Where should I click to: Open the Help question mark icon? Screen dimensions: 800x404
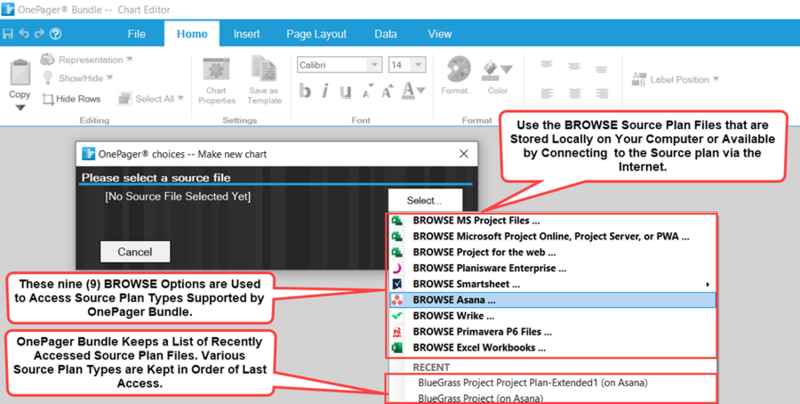tap(56, 34)
